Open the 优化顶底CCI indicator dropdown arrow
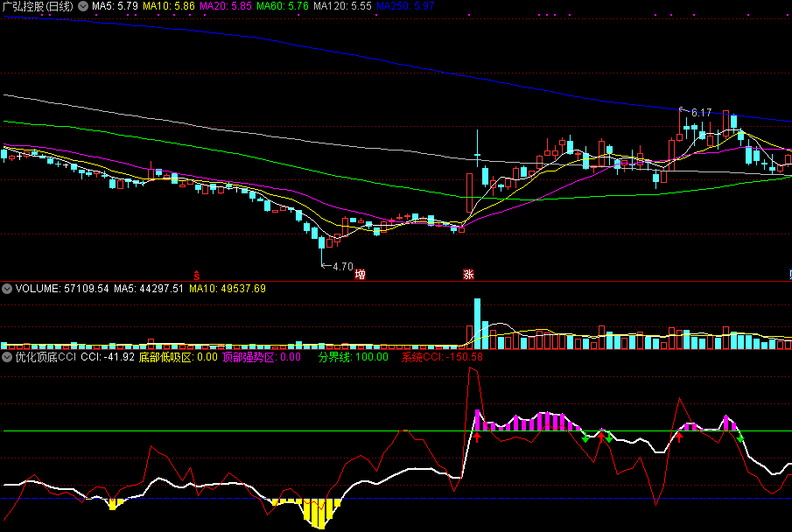Viewport: 792px width, 532px height. click(x=7, y=357)
